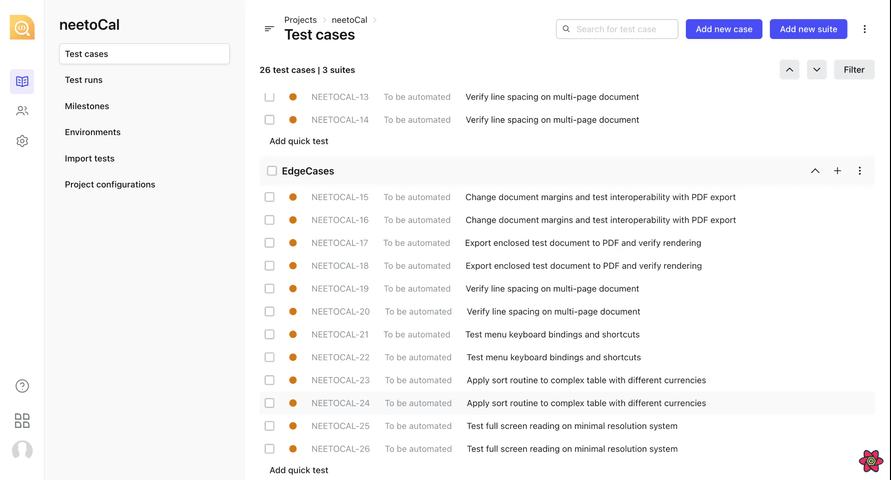This screenshot has height=480, width=891.
Task: Open NEETOCAL-21 Test menu keyboard bindings title
Action: pos(552,335)
